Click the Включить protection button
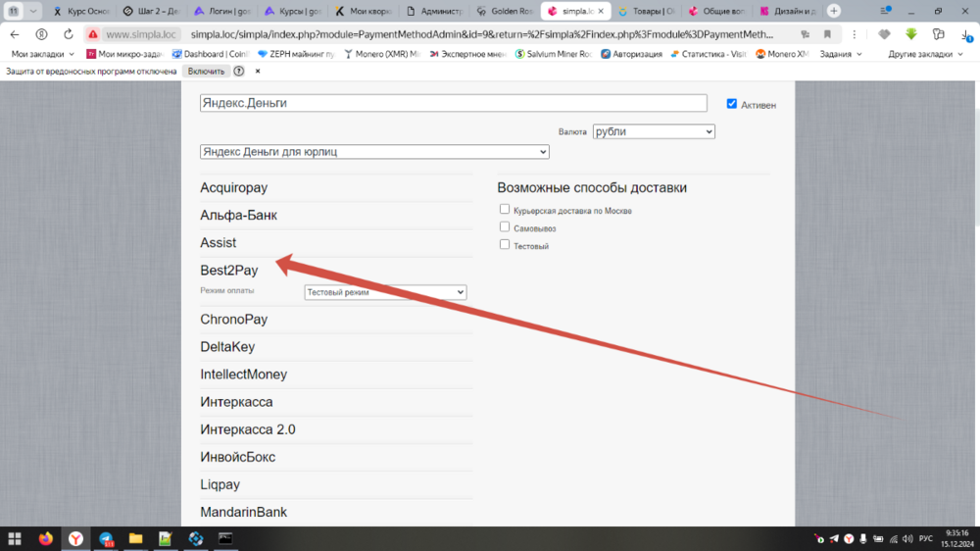 206,72
